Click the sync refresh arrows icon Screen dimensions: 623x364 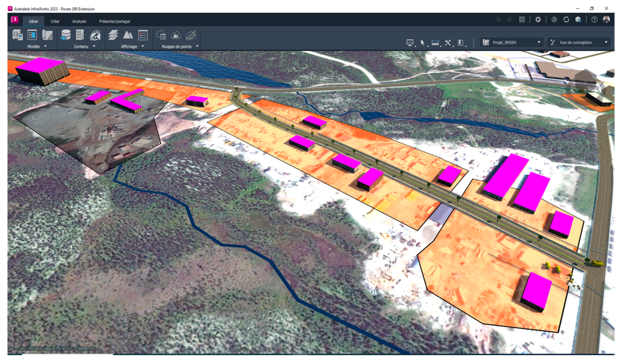tap(566, 20)
